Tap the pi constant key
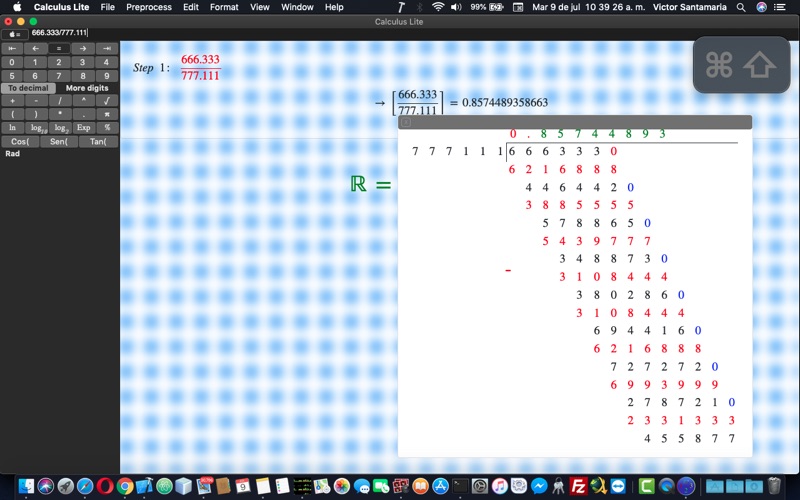 click(107, 114)
